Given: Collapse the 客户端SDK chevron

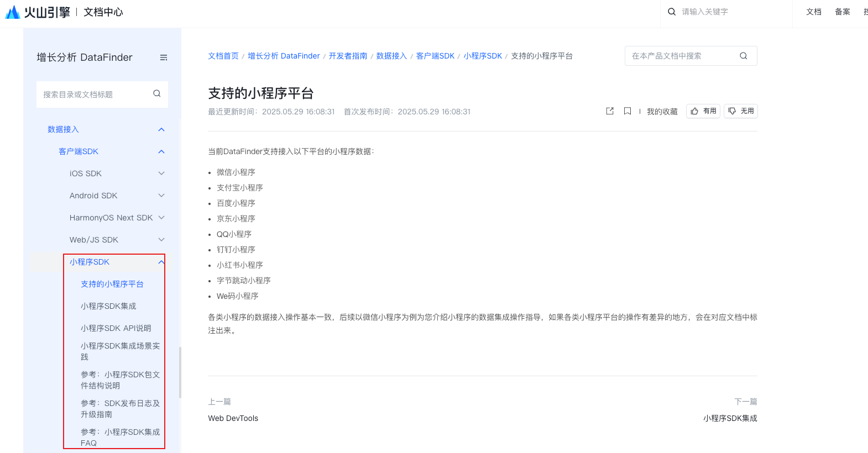Looking at the screenshot, I should coord(161,151).
